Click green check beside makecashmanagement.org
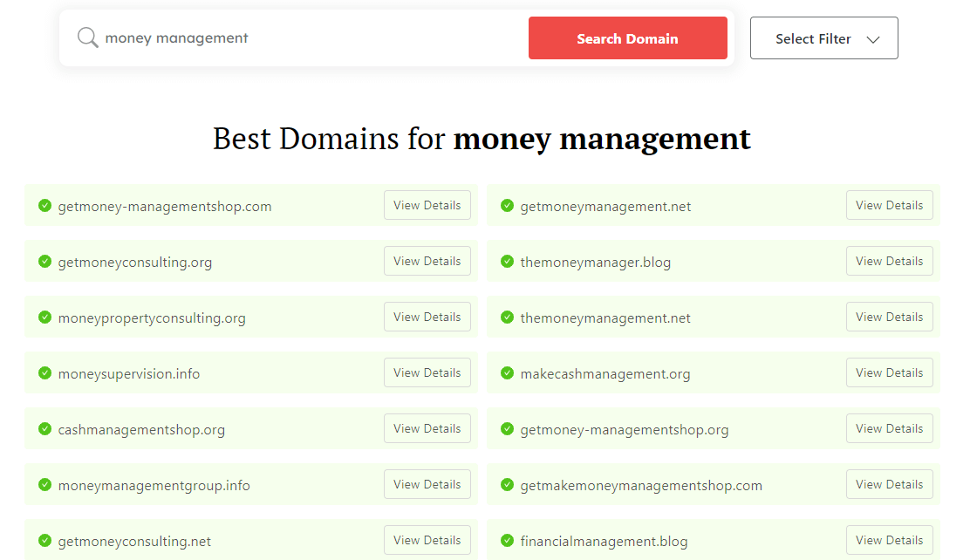 pyautogui.click(x=508, y=372)
